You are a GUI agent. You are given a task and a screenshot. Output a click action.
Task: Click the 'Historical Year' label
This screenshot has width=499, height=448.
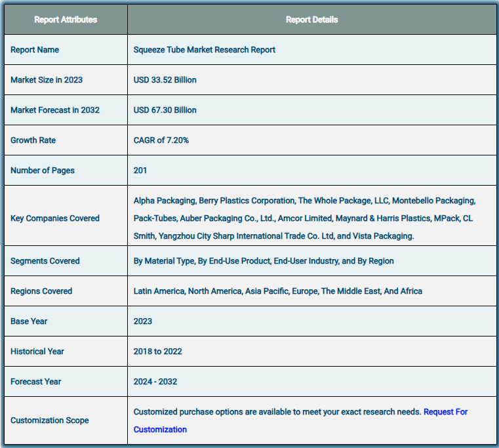37,352
